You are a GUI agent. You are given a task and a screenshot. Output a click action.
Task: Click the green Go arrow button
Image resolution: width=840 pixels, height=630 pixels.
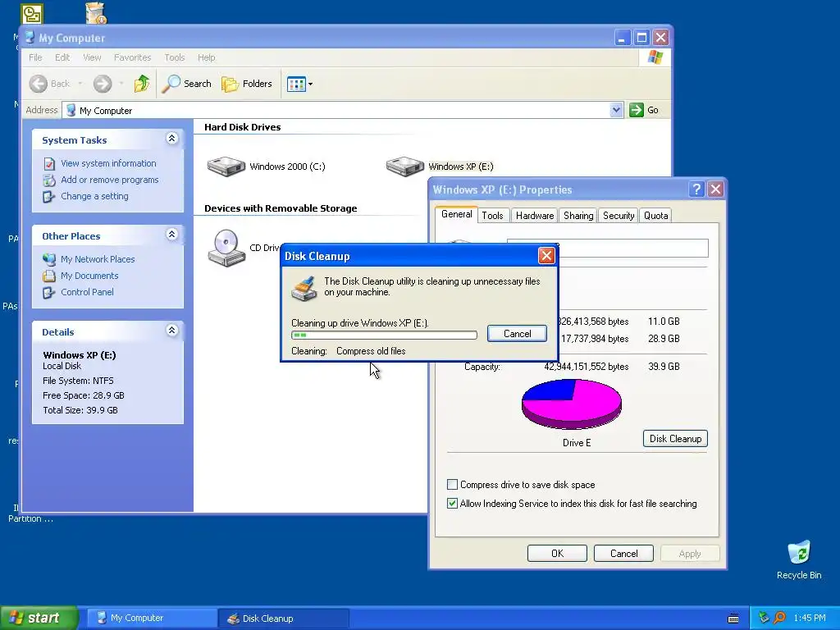tap(637, 110)
